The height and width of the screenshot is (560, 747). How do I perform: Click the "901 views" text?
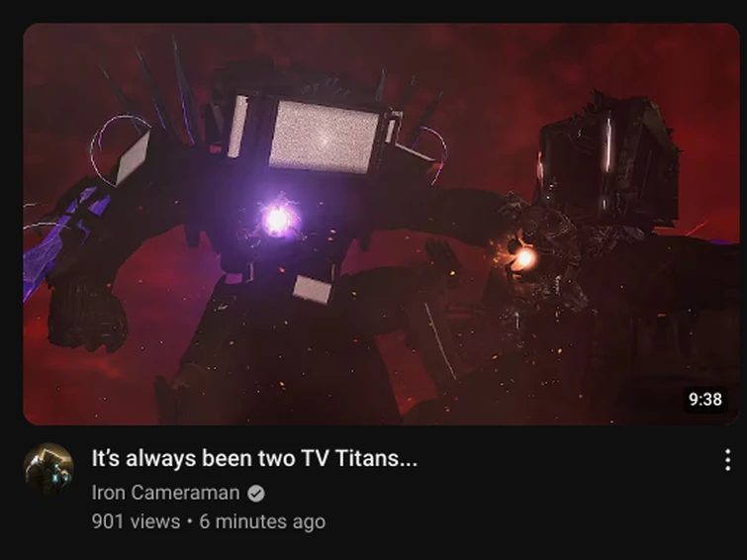[136, 521]
